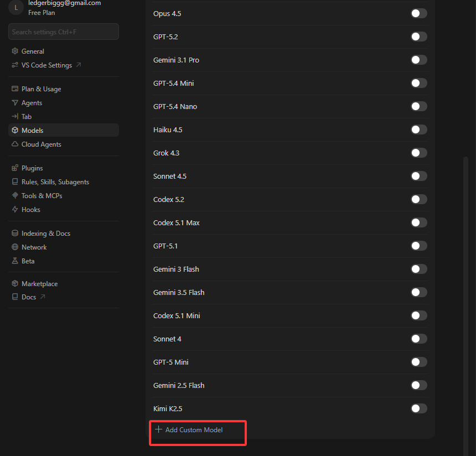Open the Docs external link
The height and width of the screenshot is (456, 476).
pyautogui.click(x=64, y=297)
